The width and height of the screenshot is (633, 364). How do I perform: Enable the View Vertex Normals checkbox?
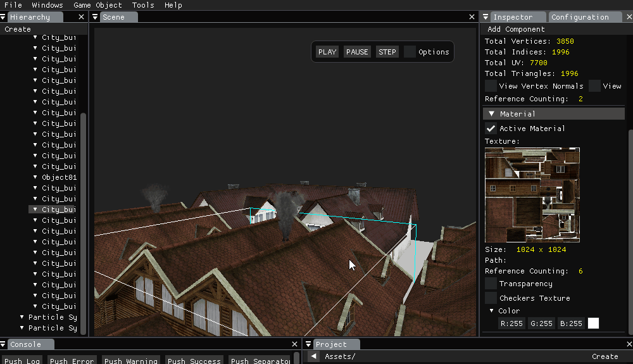[491, 86]
